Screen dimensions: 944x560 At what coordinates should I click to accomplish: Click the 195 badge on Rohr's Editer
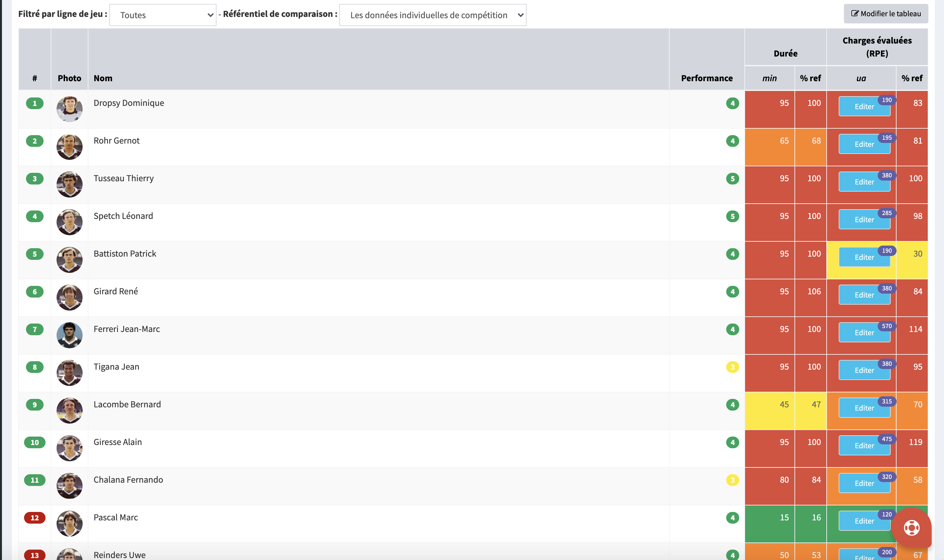coord(886,138)
